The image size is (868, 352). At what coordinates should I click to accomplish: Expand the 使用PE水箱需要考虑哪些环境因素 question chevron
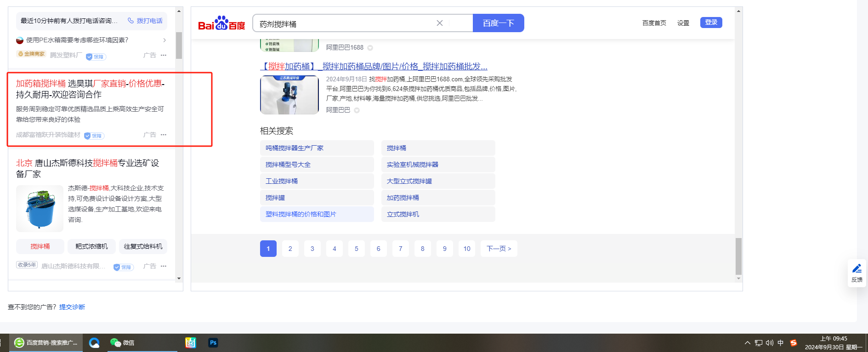pyautogui.click(x=165, y=40)
